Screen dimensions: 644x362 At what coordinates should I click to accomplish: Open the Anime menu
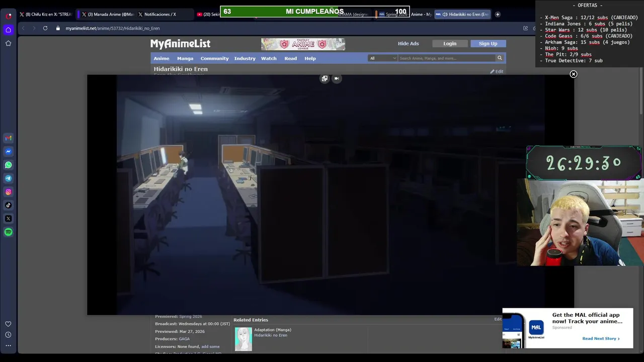162,58
